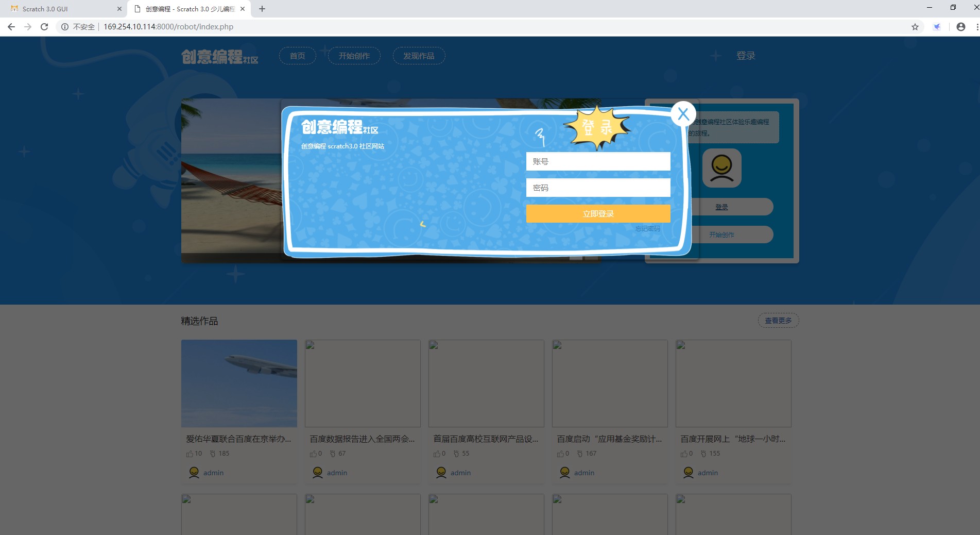Click the admin avatar under 百度数据报告 card
Screen dimensions: 980x535
[x=317, y=472]
